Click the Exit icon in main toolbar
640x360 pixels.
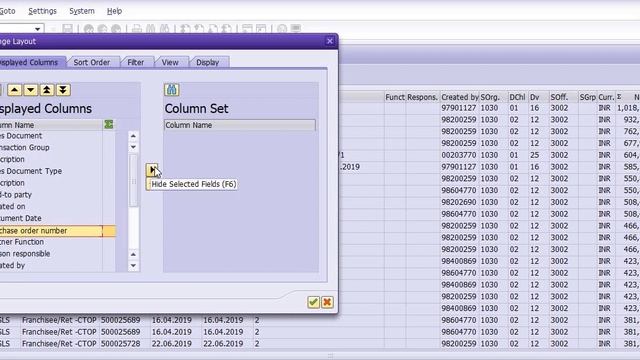[x=102, y=29]
